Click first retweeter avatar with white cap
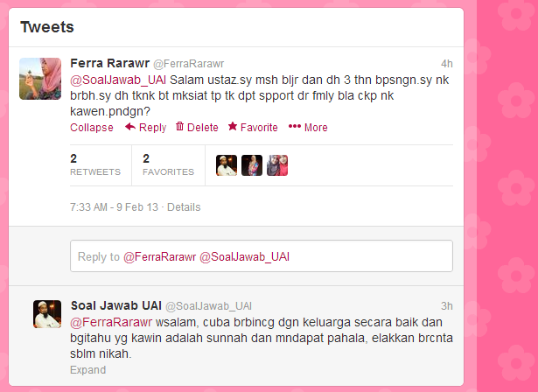 (227, 165)
